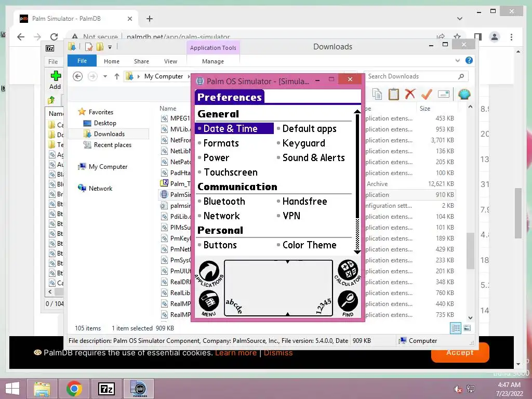Click the Windows Start button
The height and width of the screenshot is (399, 532).
[x=12, y=389]
